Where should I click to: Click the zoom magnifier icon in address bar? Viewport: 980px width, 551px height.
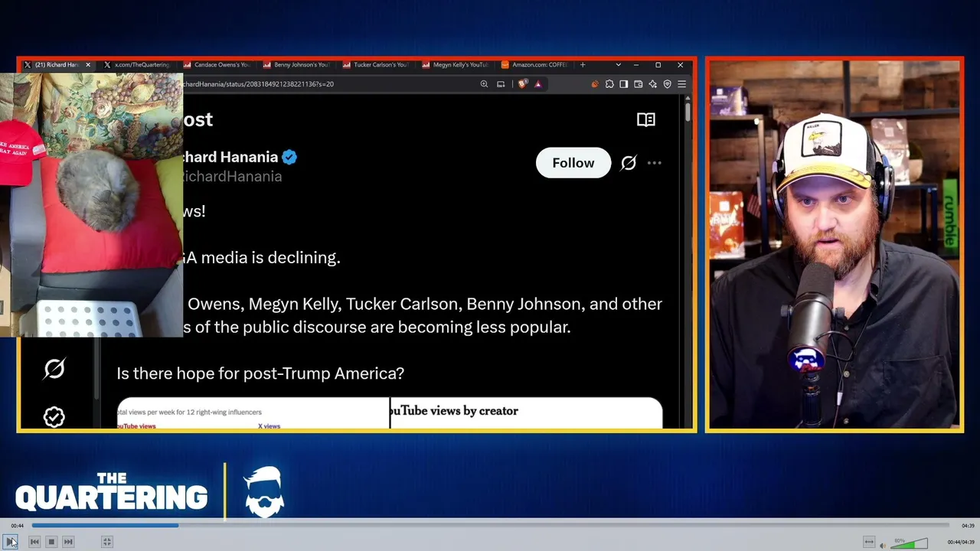pos(484,84)
